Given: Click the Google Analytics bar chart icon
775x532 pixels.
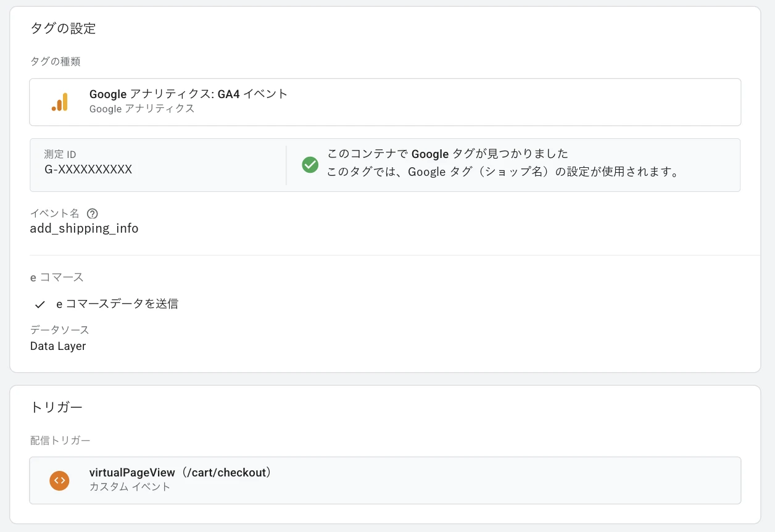Looking at the screenshot, I should [60, 102].
